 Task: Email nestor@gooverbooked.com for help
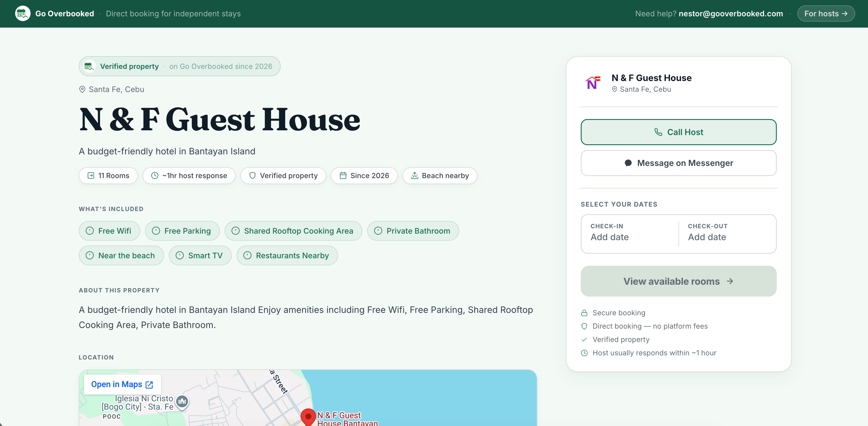coord(730,13)
